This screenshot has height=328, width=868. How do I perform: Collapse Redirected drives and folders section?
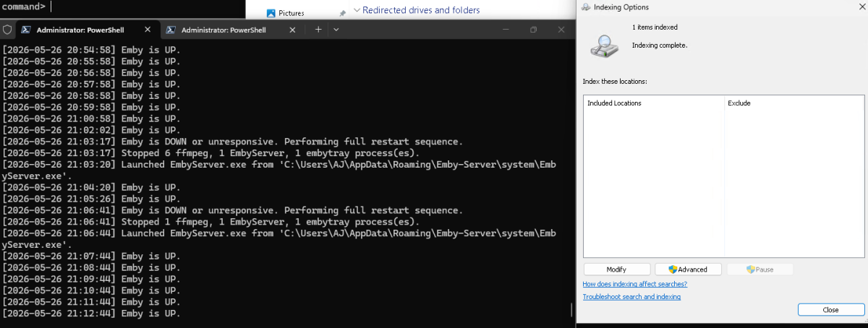[x=357, y=10]
